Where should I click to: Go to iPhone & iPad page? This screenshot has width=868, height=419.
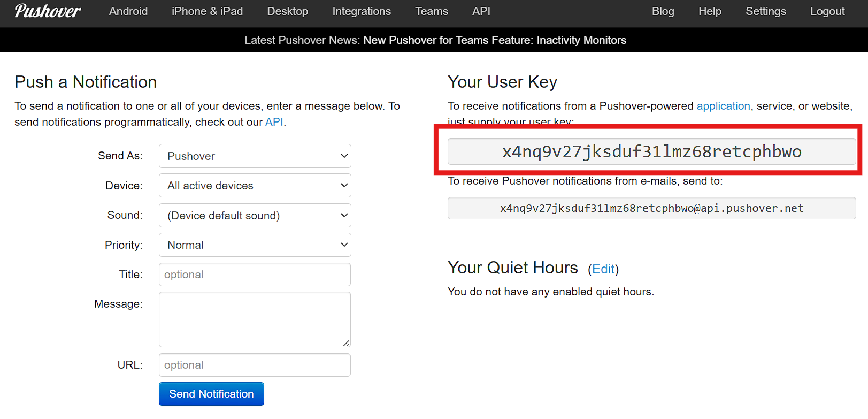click(207, 11)
